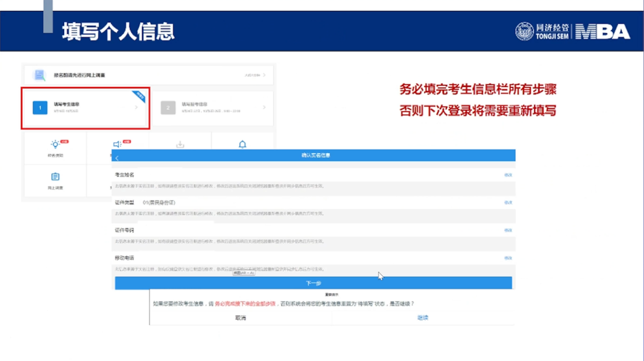Click 修改 link for 证件类型
The width and height of the screenshot is (644, 361).
tap(508, 203)
